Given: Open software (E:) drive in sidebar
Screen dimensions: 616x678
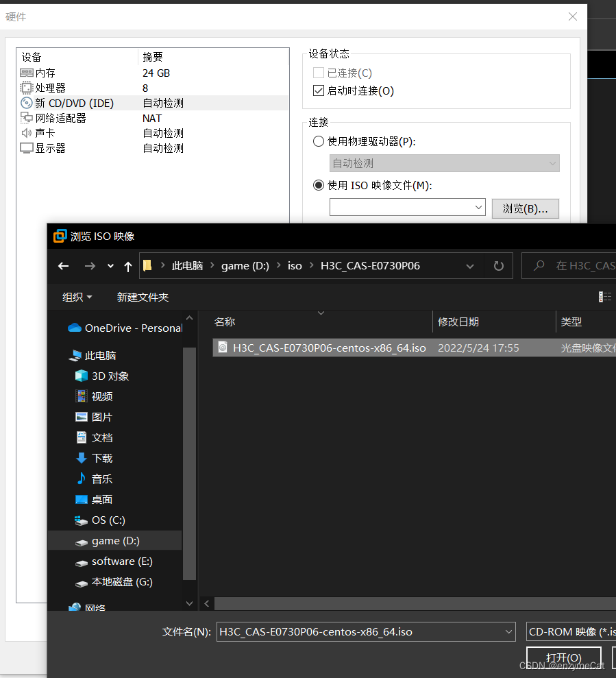Looking at the screenshot, I should pos(114,561).
